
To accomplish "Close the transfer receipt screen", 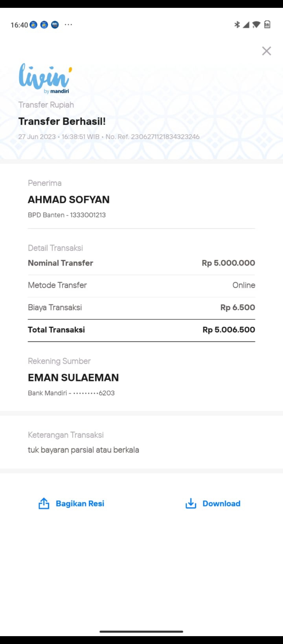I will 266,51.
